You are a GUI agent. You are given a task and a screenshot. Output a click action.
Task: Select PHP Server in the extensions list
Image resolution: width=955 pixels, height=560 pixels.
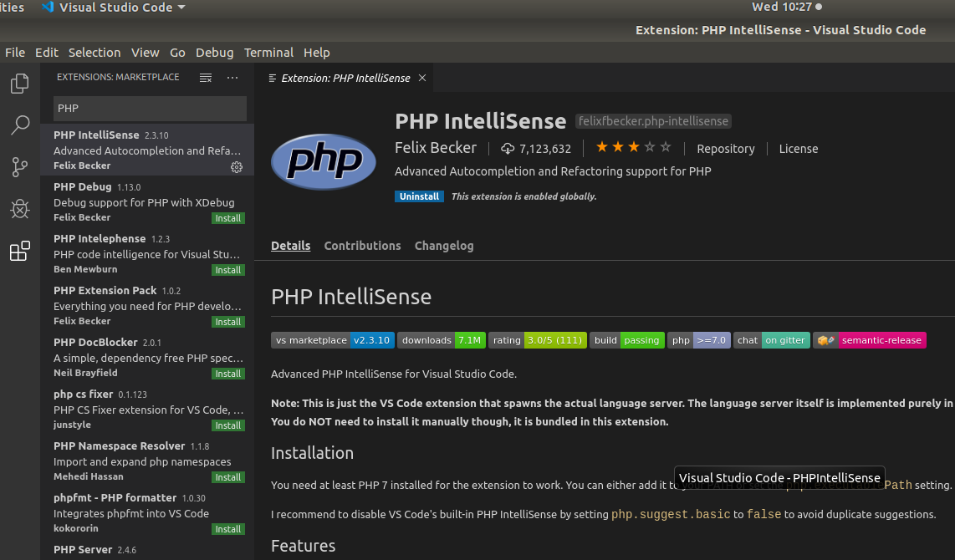point(147,550)
